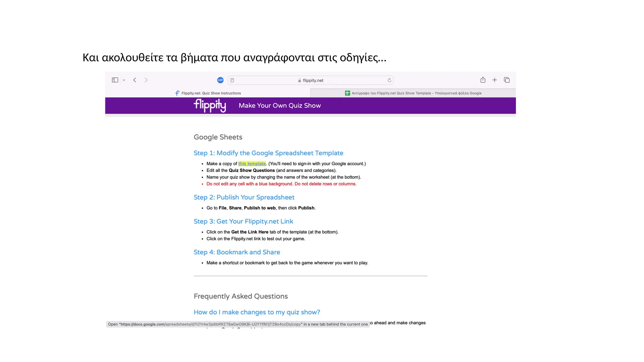This screenshot has width=644, height=362.
Task: Show tab overview icon
Action: pos(507,80)
